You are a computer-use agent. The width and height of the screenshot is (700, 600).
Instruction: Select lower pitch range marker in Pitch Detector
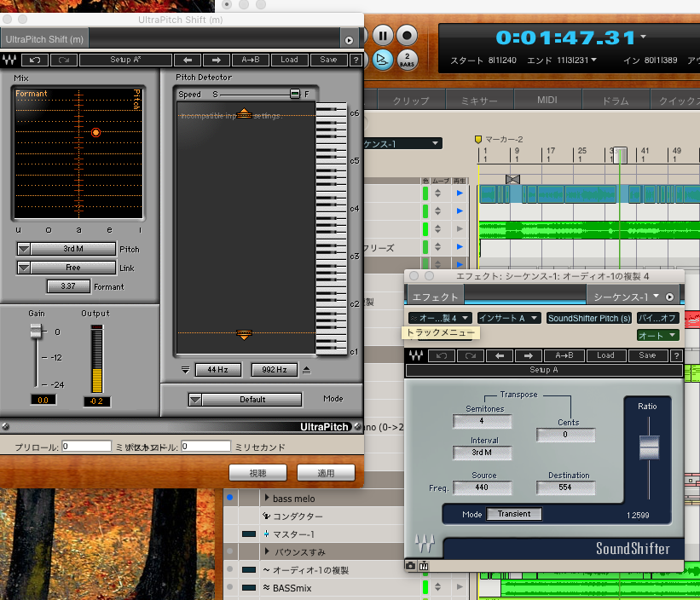[x=244, y=335]
